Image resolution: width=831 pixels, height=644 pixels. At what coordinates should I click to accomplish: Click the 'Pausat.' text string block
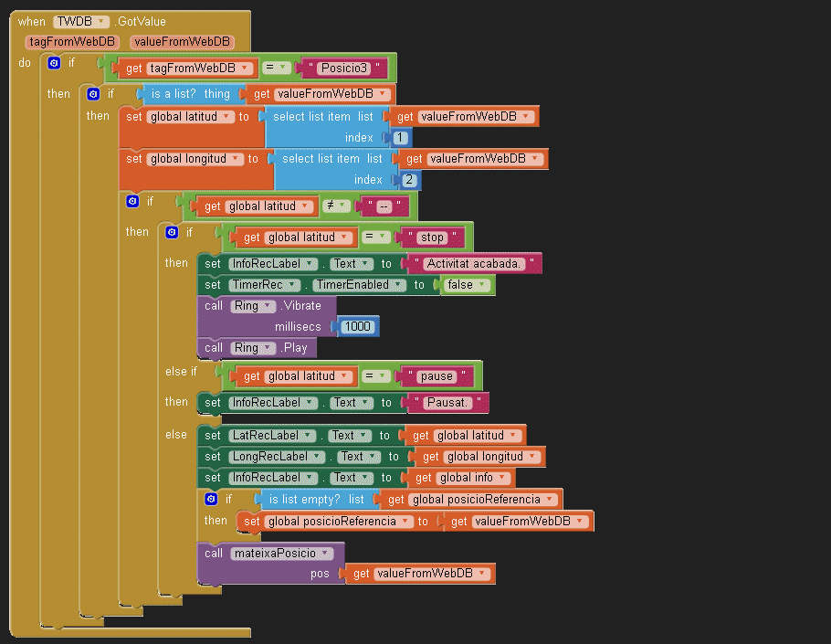coord(447,403)
